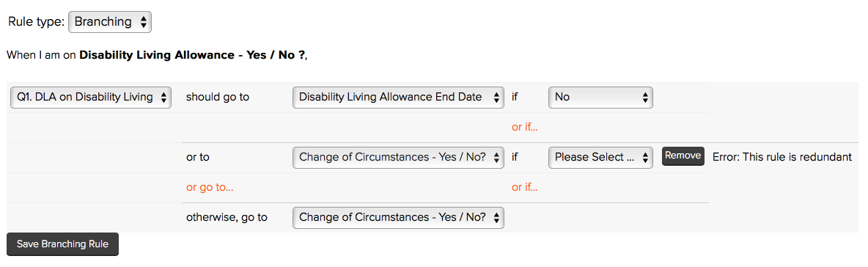
Task: Click the 'or to' label
Action: 198,157
